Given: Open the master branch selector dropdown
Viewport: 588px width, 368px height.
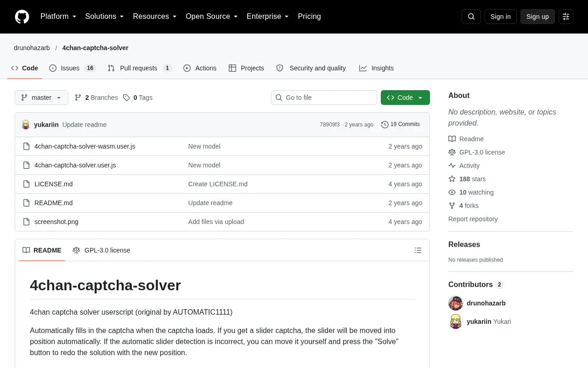Looking at the screenshot, I should point(41,98).
